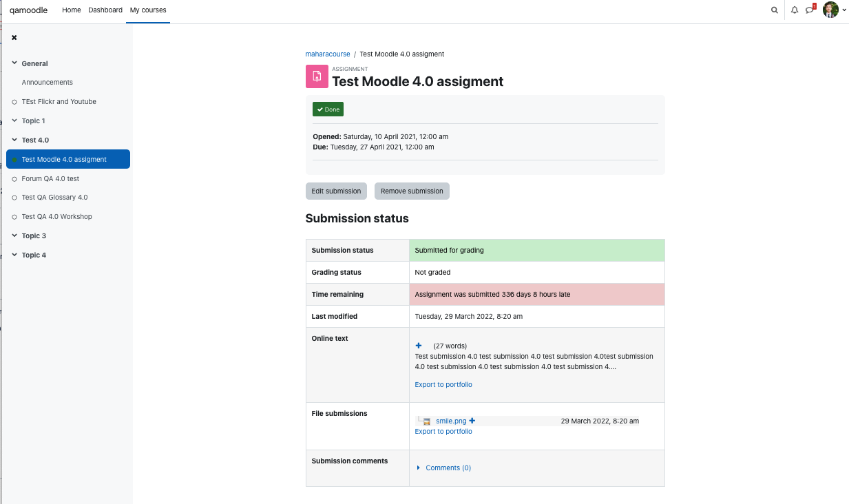
Task: Click the General section title
Action: tap(34, 63)
